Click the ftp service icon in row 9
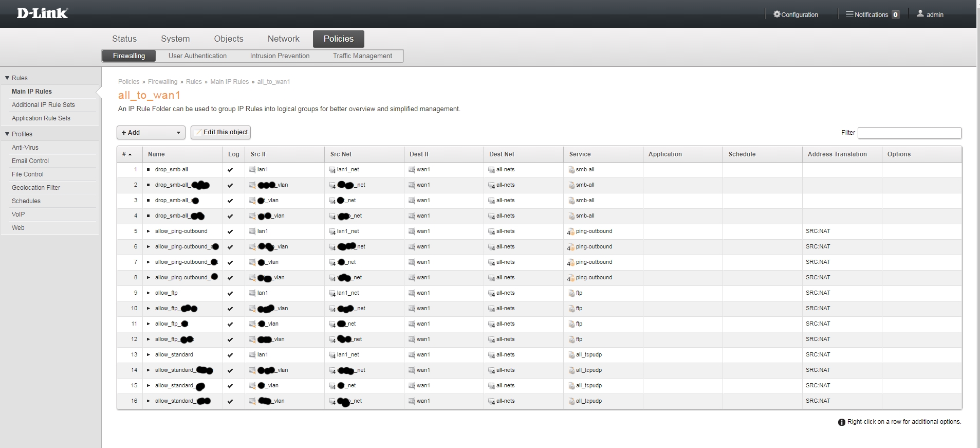Screen dimensions: 980x448 click(x=571, y=293)
